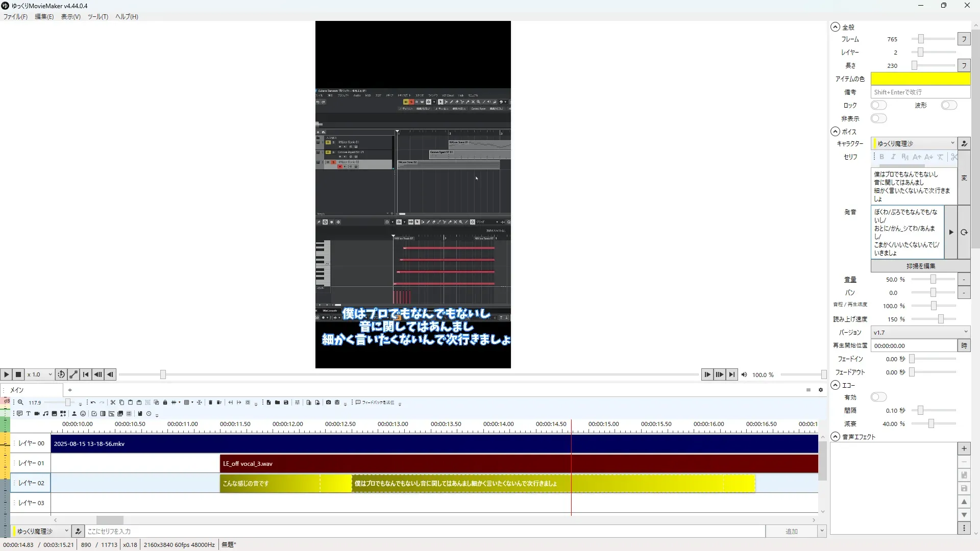
Task: Enable the 波形 waveform toggle
Action: tap(949, 105)
